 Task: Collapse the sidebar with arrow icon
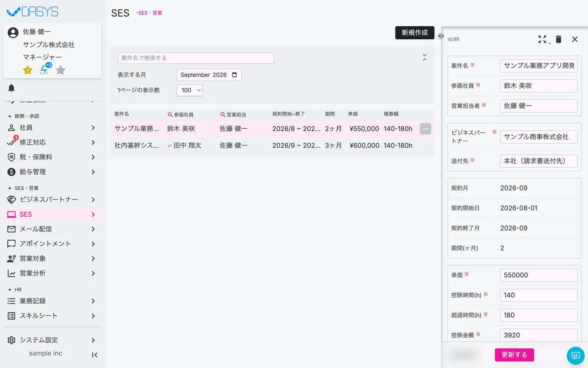95,355
